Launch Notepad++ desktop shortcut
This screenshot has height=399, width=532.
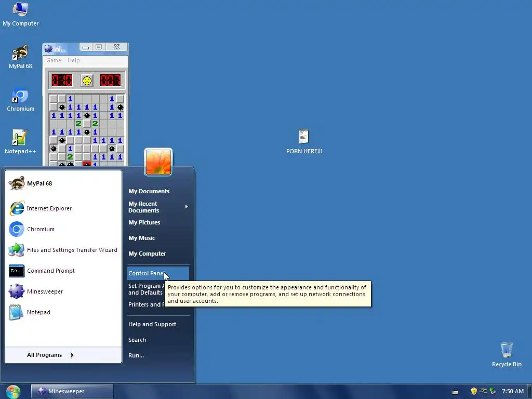[x=20, y=142]
